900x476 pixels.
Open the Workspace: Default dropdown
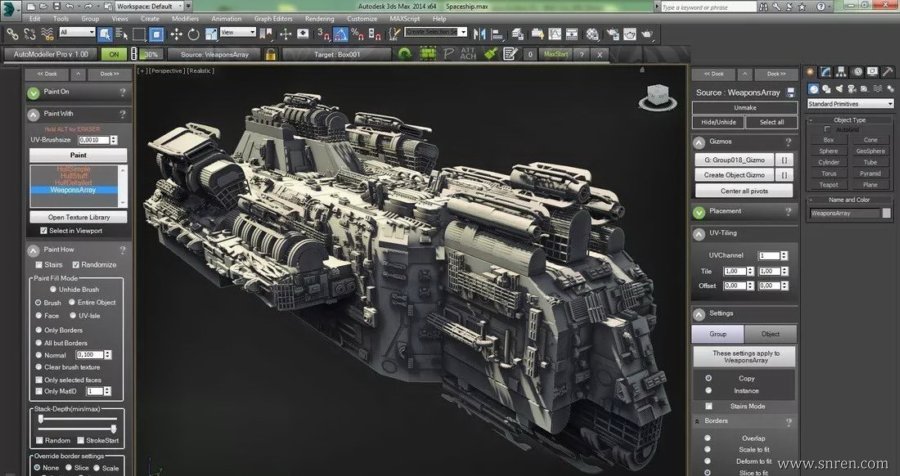click(149, 6)
